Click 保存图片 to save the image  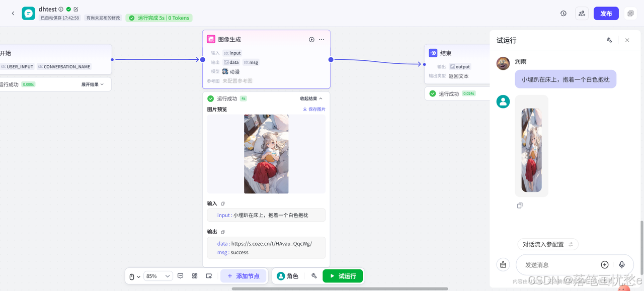(x=314, y=109)
